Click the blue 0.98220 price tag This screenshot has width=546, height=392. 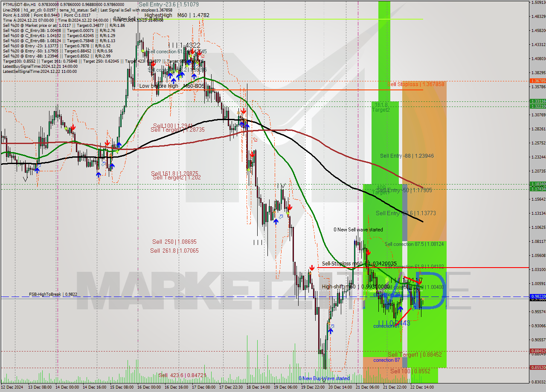537,296
